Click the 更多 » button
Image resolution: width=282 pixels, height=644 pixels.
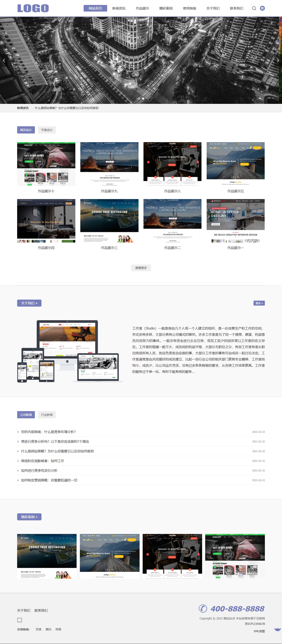259,303
